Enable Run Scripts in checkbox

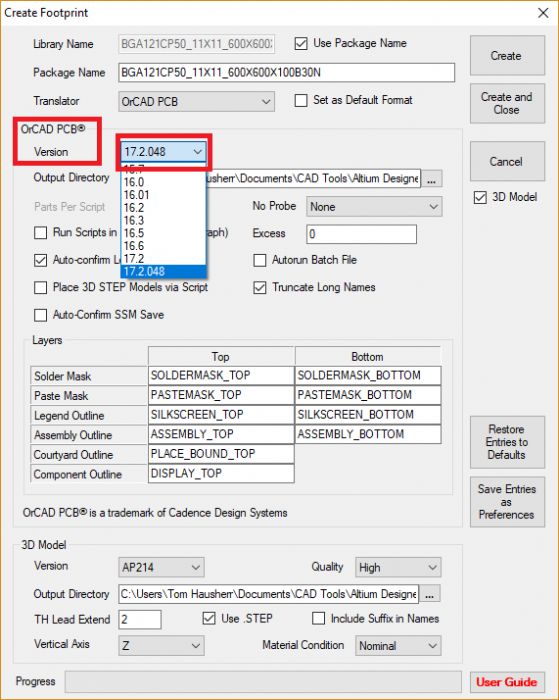(41, 233)
